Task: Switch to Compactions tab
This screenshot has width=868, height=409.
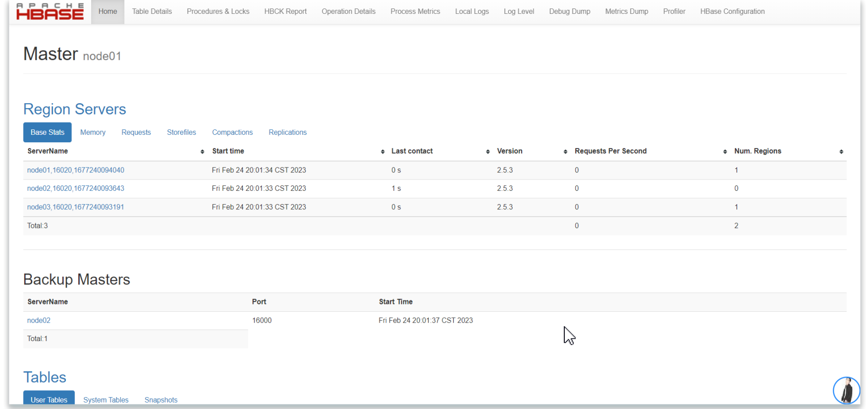Action: tap(232, 132)
